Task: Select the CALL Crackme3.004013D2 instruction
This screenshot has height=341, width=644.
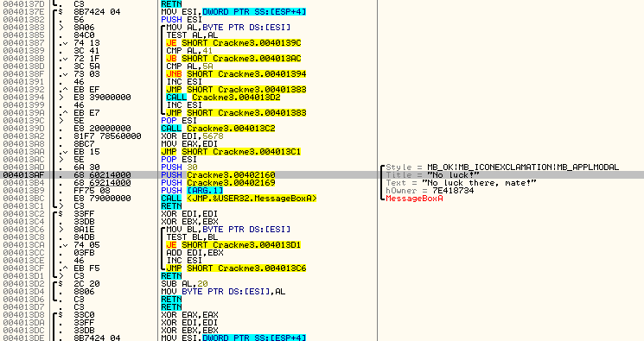Action: (223, 98)
